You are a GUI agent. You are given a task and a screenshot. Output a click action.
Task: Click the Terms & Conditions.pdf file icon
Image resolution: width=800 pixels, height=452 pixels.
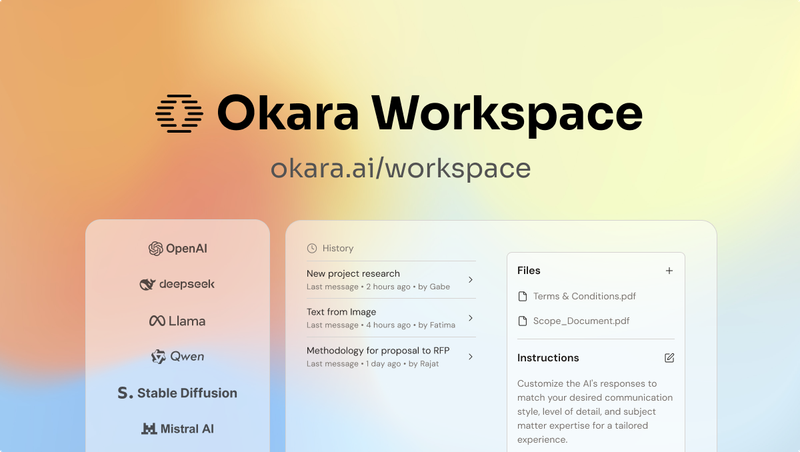pyautogui.click(x=522, y=296)
